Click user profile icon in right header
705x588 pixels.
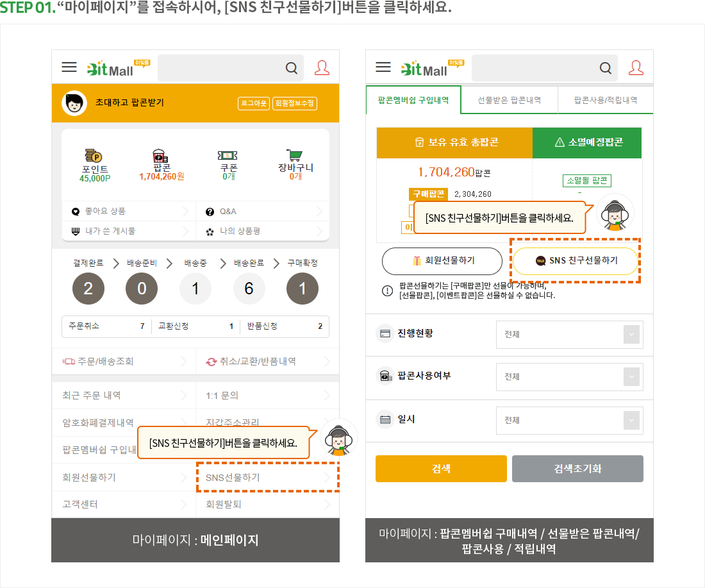click(636, 67)
